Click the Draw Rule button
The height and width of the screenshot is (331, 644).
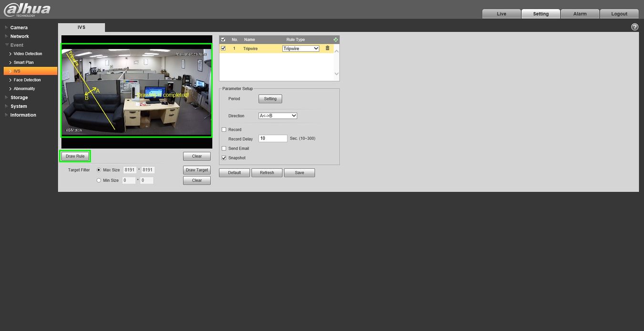75,156
